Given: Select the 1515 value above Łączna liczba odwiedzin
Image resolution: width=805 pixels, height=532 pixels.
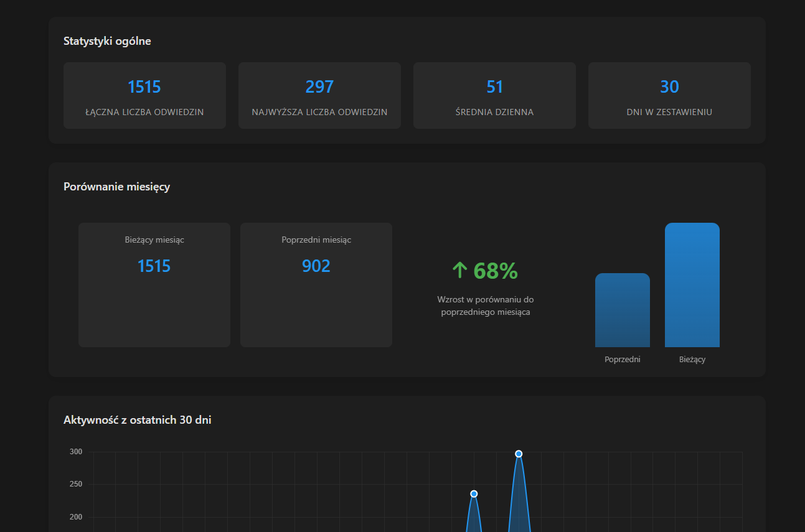Looking at the screenshot, I should pos(144,86).
